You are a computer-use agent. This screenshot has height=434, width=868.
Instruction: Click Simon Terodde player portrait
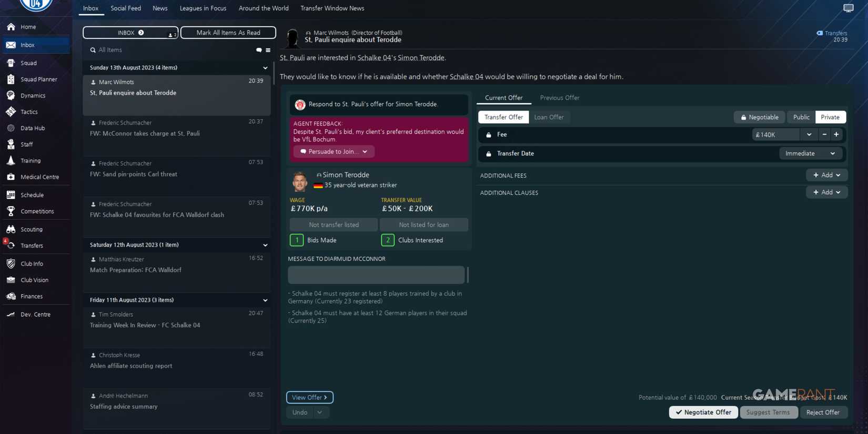300,181
